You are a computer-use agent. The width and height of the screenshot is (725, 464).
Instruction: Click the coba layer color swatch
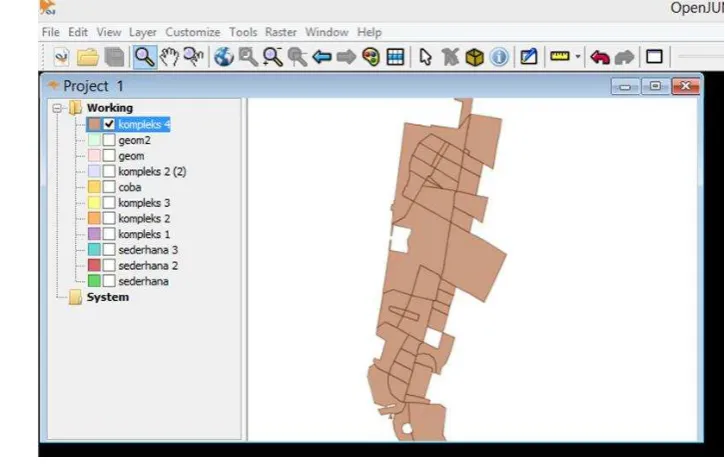click(x=94, y=187)
